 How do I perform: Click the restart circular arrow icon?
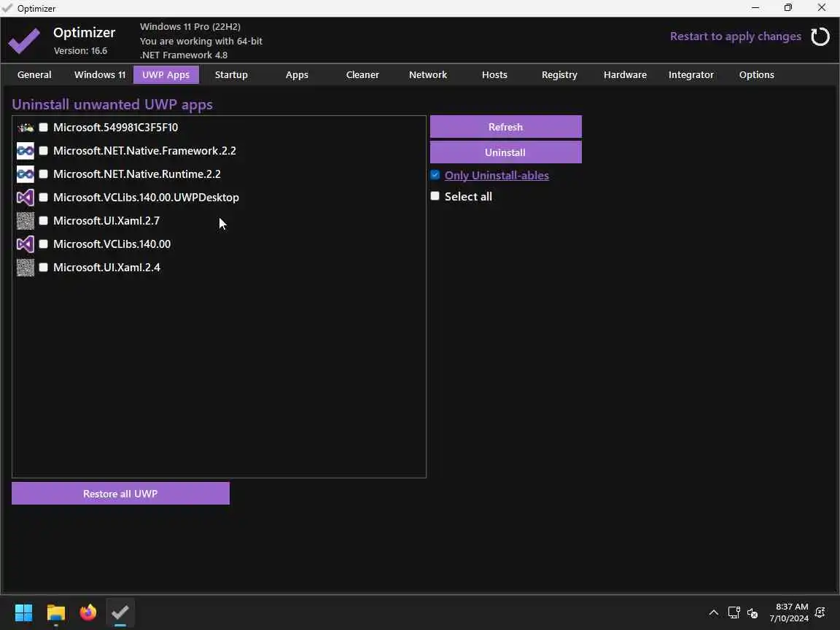820,36
